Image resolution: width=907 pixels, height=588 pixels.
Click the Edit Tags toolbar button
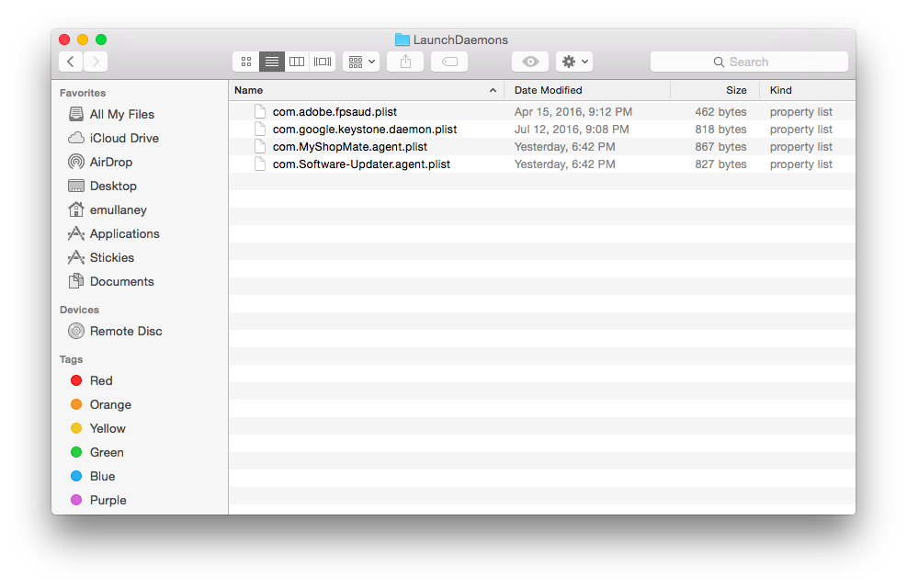[x=449, y=62]
